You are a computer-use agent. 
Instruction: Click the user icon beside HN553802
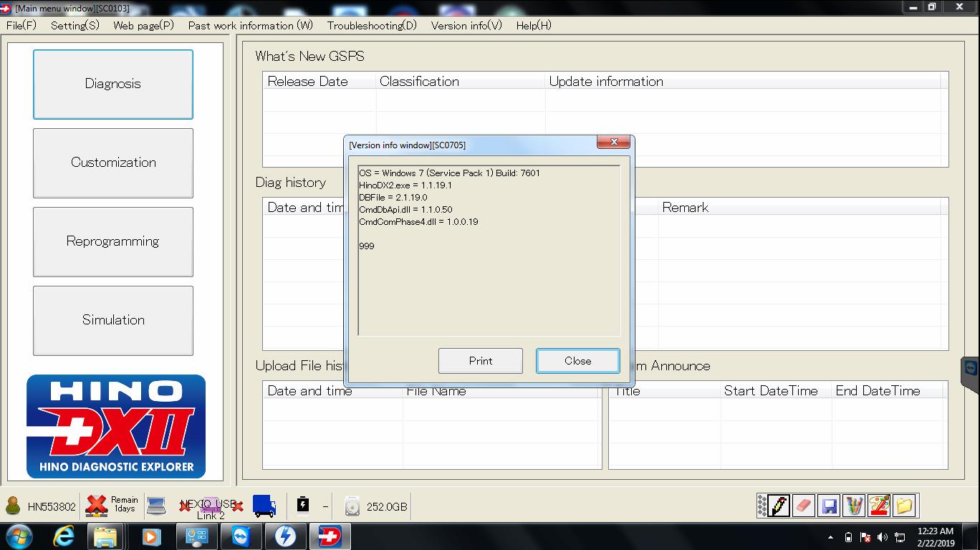pyautogui.click(x=13, y=506)
